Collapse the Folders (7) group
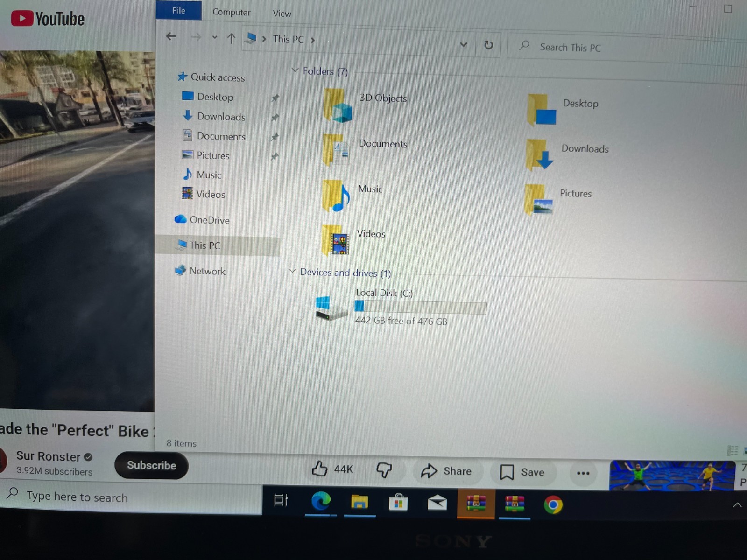This screenshot has width=747, height=560. coord(295,70)
